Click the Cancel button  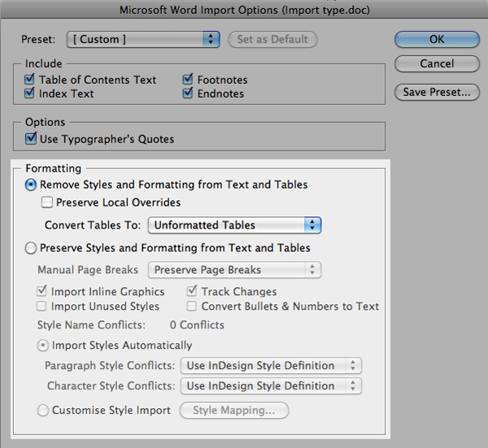pyautogui.click(x=437, y=63)
